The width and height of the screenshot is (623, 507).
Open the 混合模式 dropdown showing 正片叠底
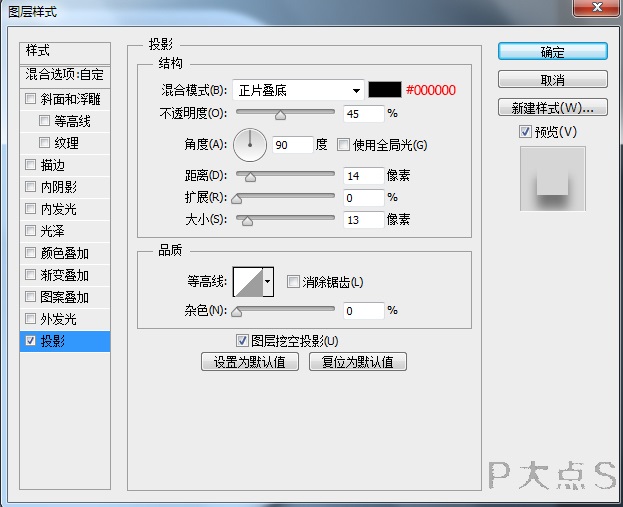(298, 90)
